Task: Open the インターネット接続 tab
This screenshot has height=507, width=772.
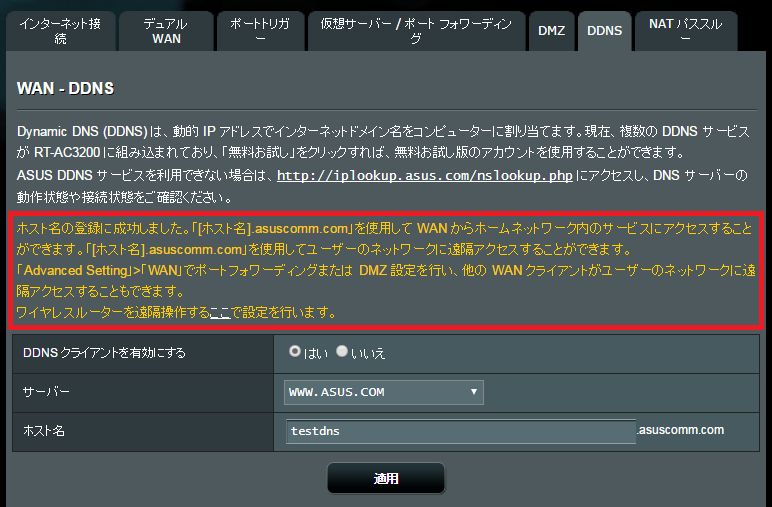Action: pos(61,31)
